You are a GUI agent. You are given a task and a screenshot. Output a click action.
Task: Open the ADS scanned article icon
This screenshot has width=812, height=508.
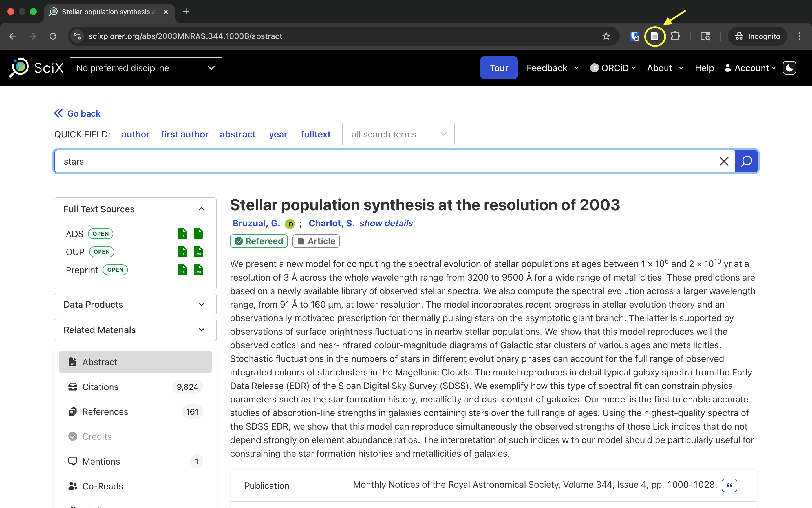click(198, 234)
